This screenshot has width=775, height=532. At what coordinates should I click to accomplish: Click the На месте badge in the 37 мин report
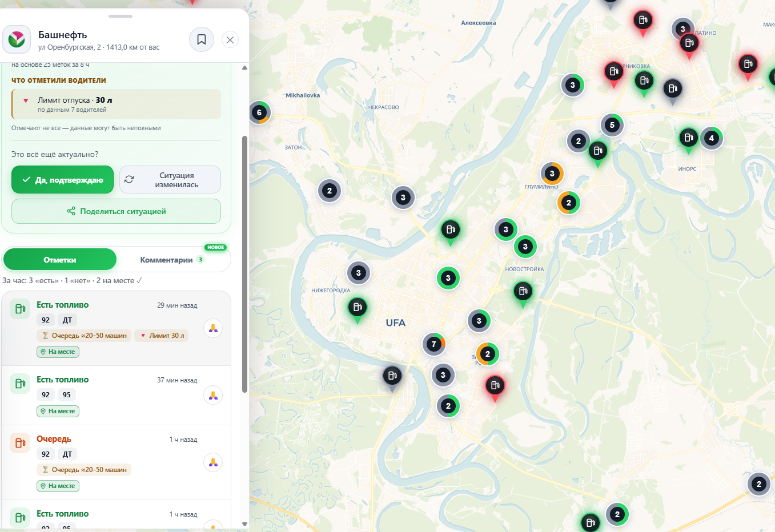click(58, 411)
